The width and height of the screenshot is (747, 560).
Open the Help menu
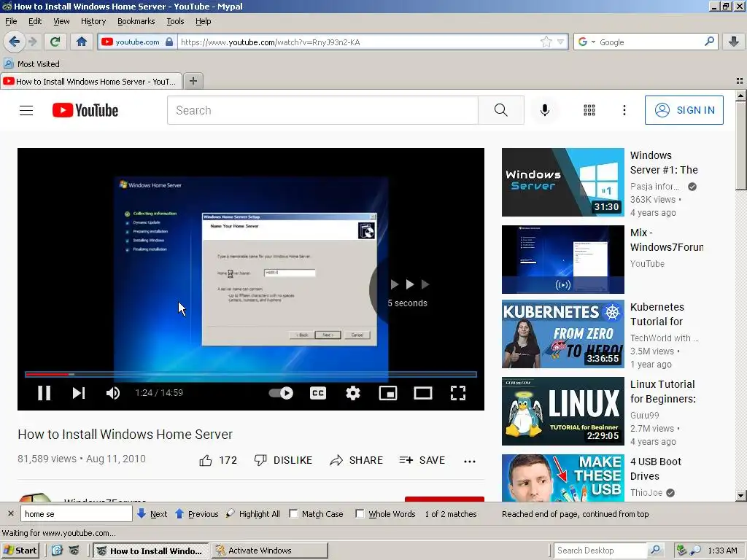pyautogui.click(x=203, y=21)
